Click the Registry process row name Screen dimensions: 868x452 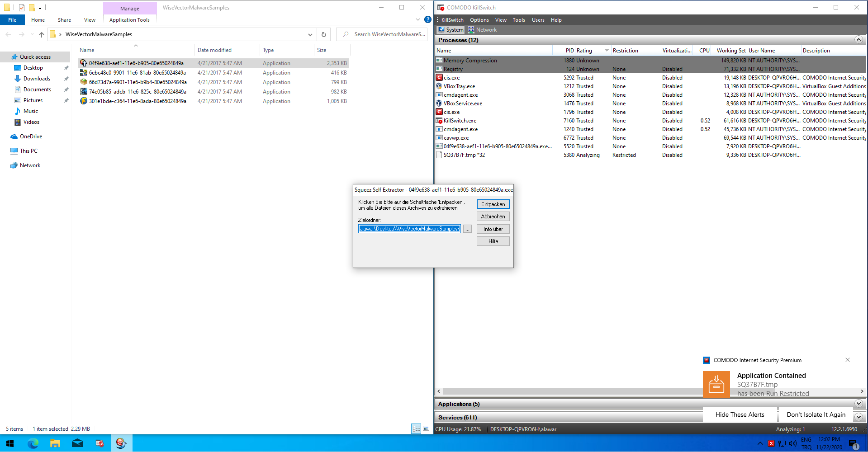click(x=453, y=69)
